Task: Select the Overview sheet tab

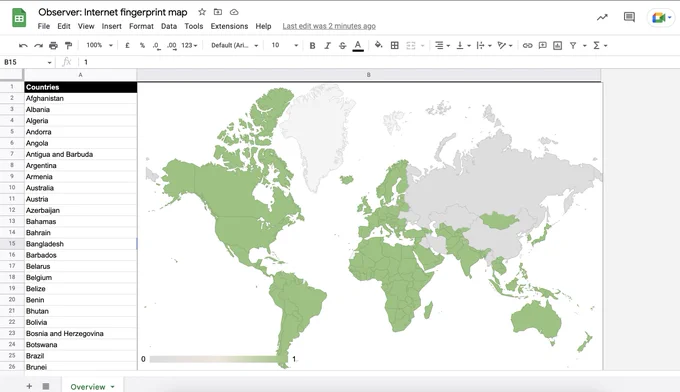Action: tap(92, 385)
